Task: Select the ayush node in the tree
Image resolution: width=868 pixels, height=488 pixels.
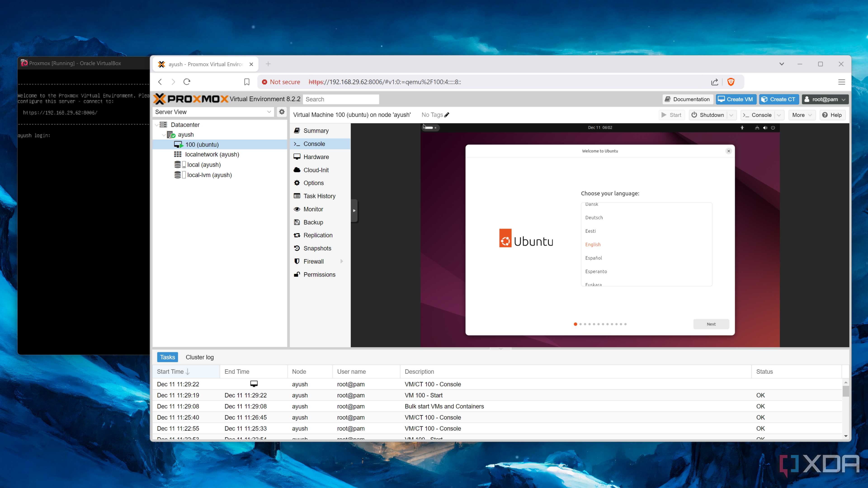Action: pos(186,134)
